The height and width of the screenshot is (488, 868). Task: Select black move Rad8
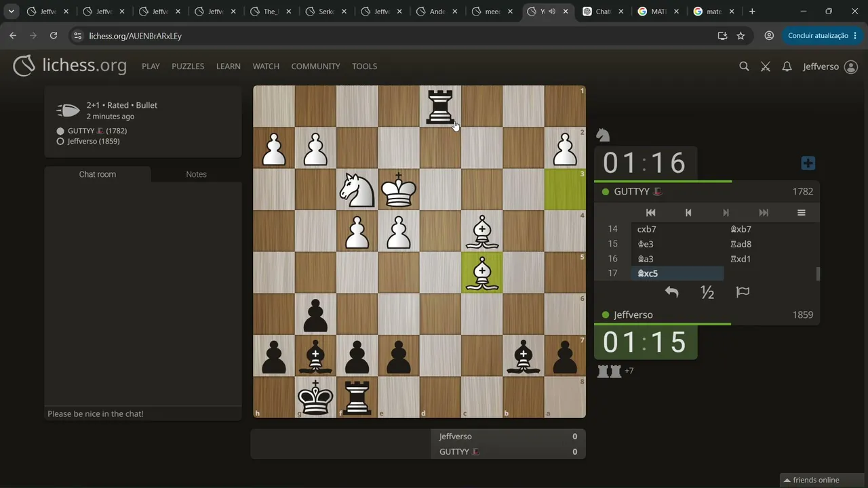point(770,244)
